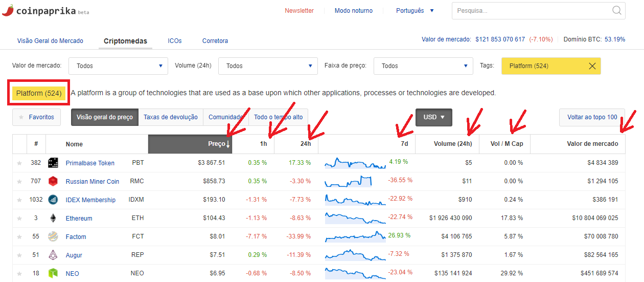Star the NEO row
The image size is (644, 282).
pos(19,274)
